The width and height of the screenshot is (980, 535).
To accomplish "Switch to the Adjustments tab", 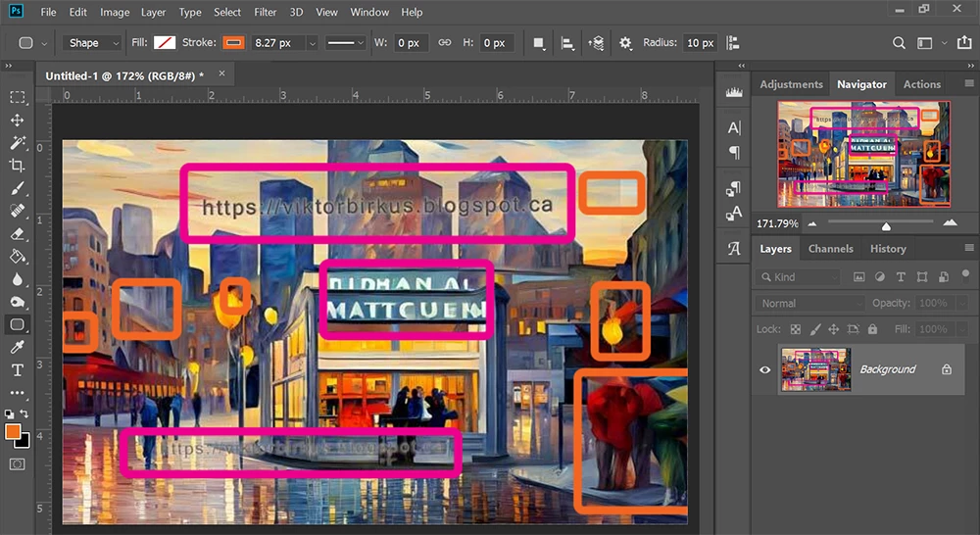I will pos(791,84).
